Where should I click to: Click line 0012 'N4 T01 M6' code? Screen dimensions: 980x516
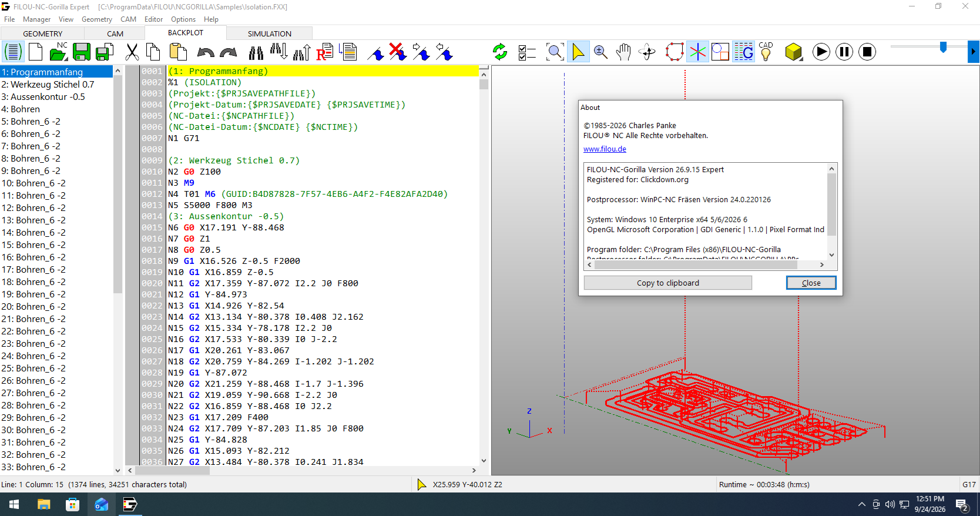pos(308,194)
